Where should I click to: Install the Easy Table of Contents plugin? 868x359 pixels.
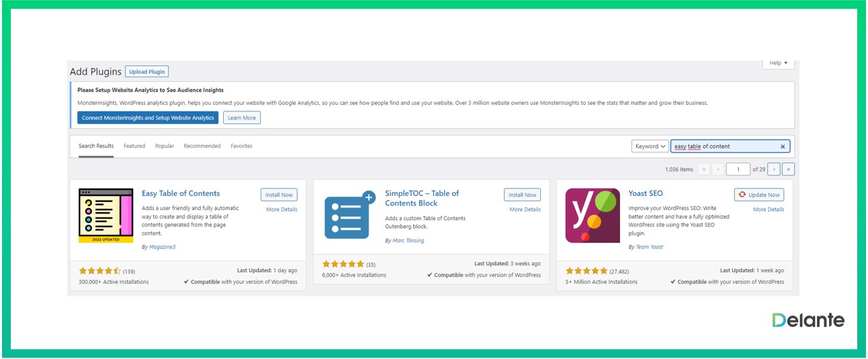[279, 195]
